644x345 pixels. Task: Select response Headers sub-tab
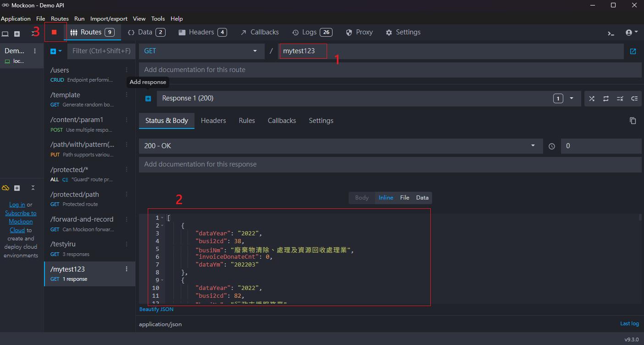pos(213,121)
